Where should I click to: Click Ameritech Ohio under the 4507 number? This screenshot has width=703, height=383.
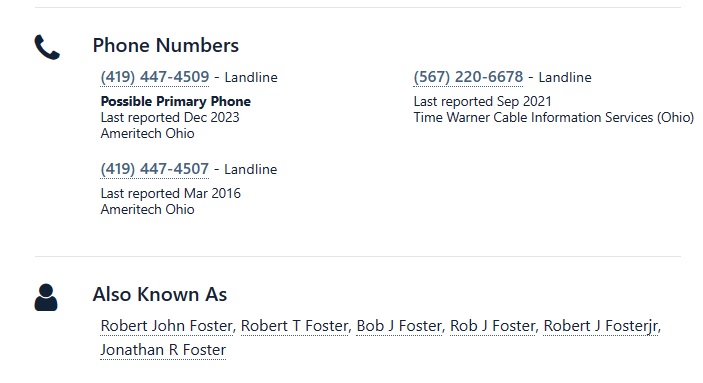tap(148, 209)
